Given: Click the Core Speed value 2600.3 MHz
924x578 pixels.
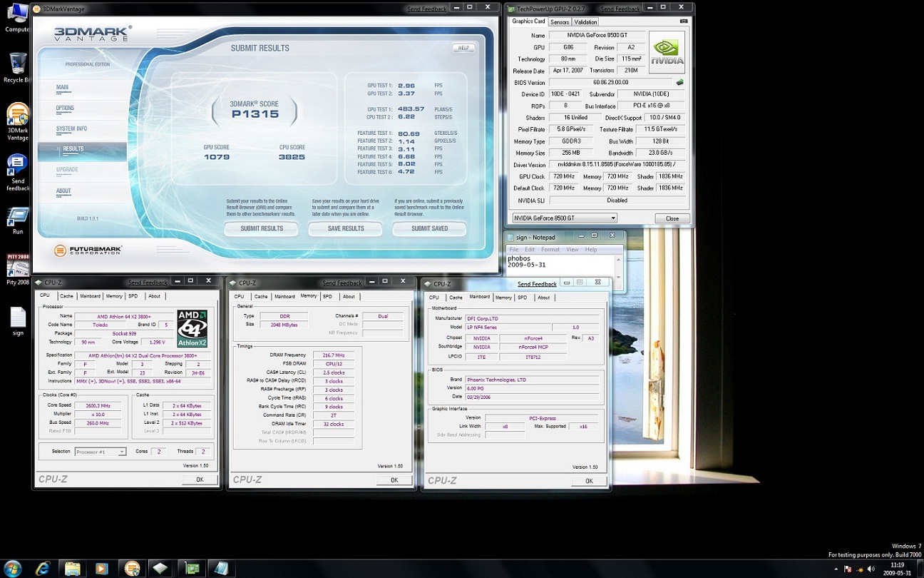Looking at the screenshot, I should click(98, 405).
